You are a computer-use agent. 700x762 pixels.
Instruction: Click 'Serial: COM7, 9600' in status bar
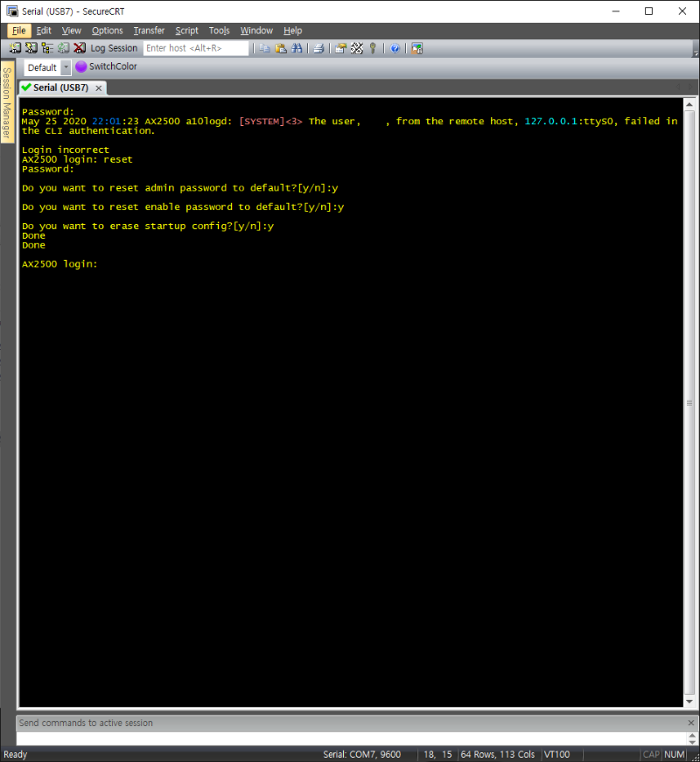[362, 754]
